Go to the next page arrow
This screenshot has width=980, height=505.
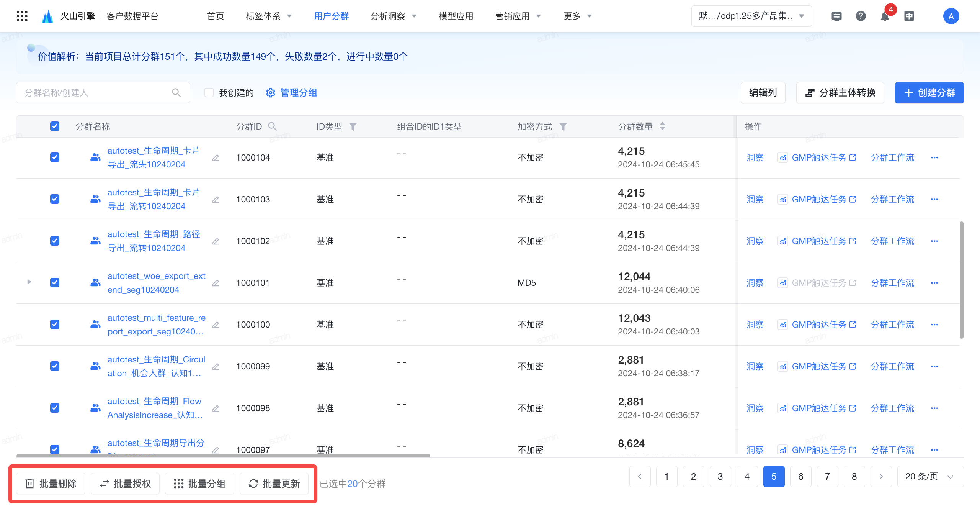coord(881,476)
